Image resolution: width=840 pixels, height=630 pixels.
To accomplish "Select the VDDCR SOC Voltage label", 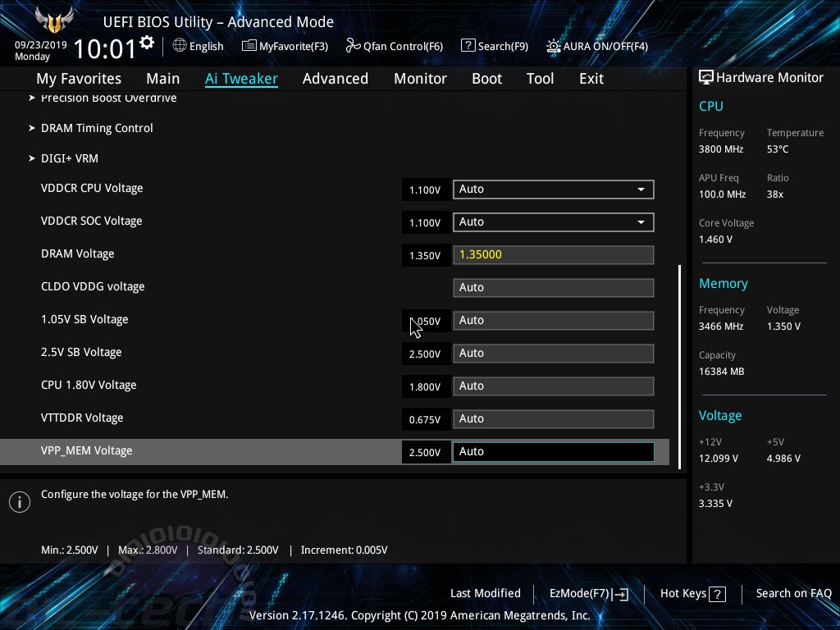I will 92,221.
